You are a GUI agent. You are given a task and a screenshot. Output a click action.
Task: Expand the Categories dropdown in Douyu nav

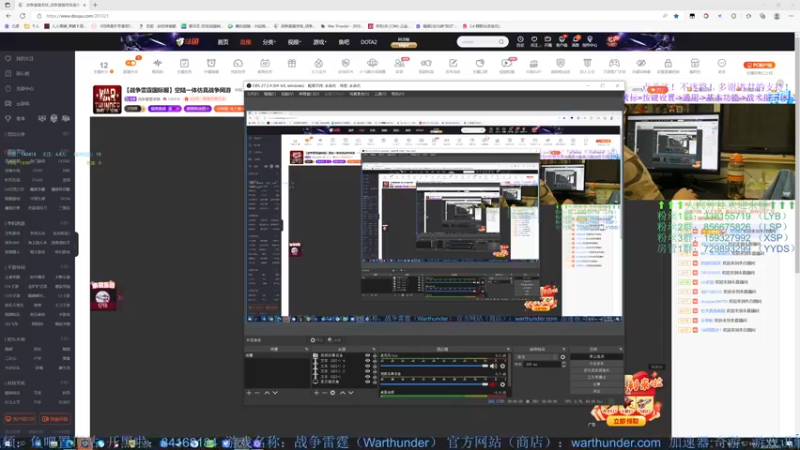pyautogui.click(x=269, y=42)
